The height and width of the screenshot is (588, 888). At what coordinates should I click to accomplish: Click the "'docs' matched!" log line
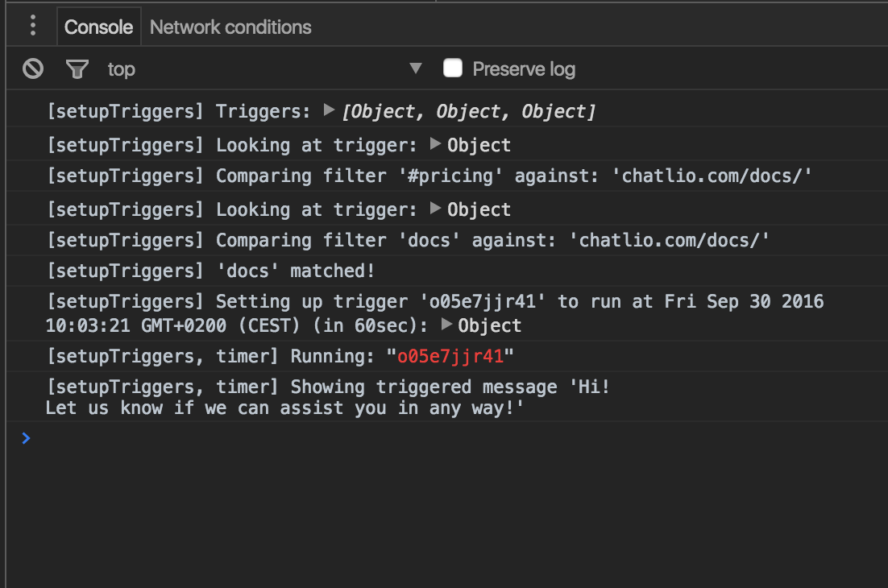point(447,271)
